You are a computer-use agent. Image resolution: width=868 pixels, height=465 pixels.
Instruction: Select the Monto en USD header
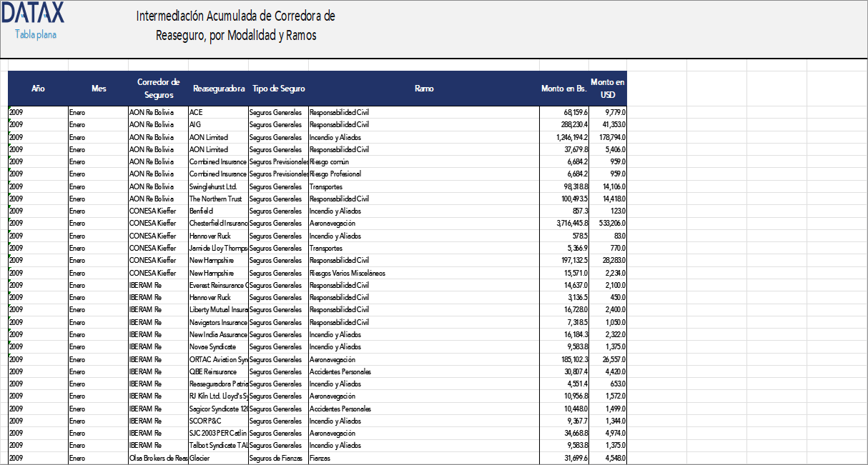point(608,89)
